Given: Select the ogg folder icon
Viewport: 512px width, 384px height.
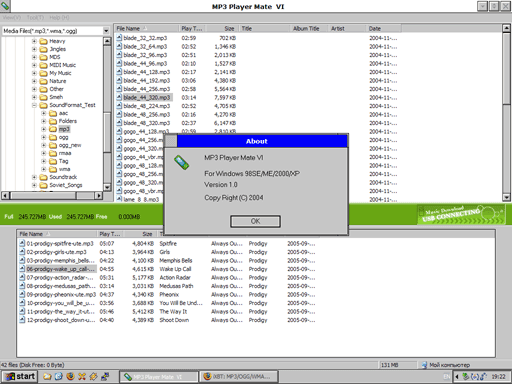Looking at the screenshot, I should [53, 137].
